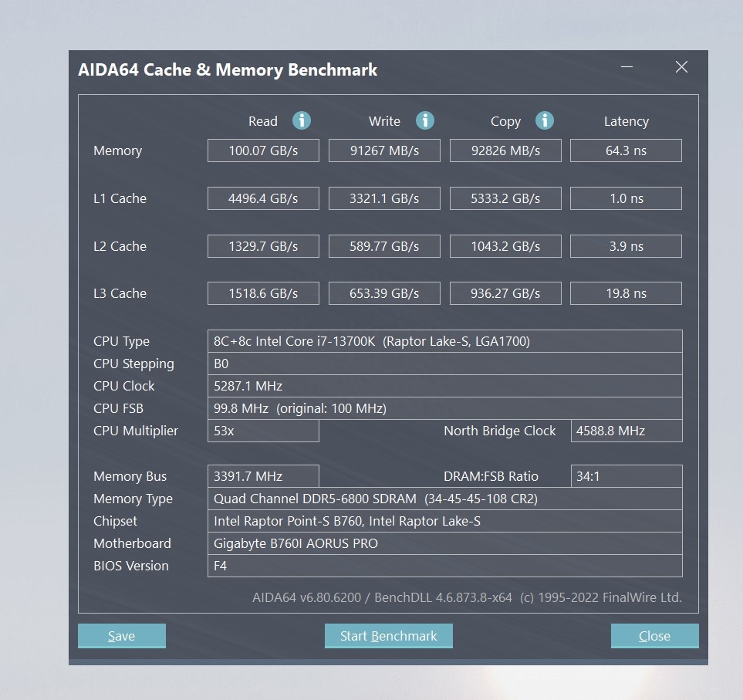Click the Memory Type field DDR5-6800 SDRAM
Image resolution: width=743 pixels, height=700 pixels.
coord(445,499)
